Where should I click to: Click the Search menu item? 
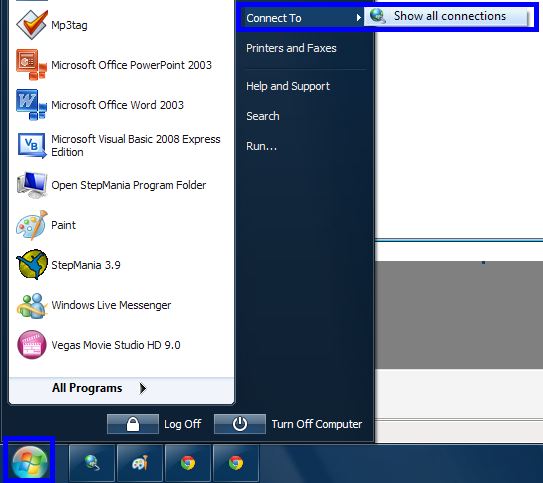263,116
